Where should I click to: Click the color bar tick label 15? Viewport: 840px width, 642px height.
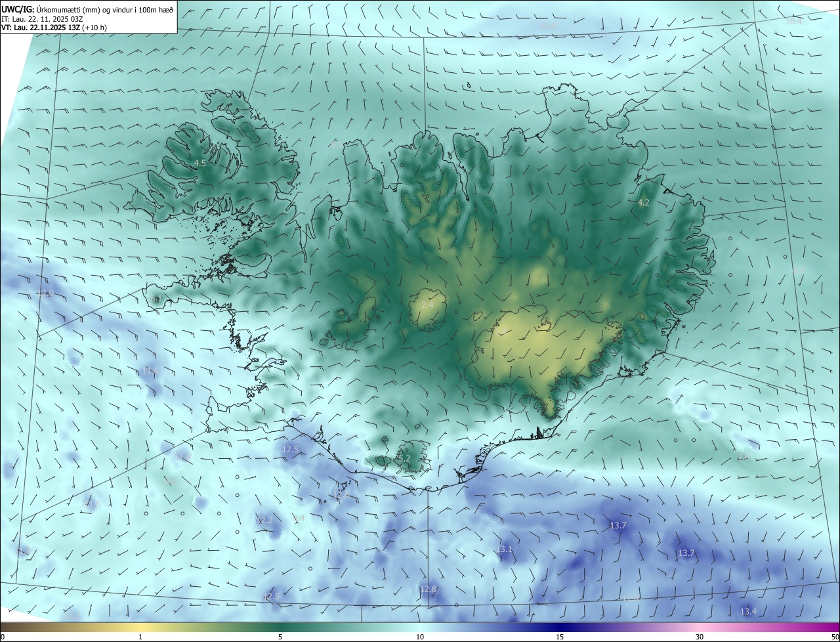560,637
